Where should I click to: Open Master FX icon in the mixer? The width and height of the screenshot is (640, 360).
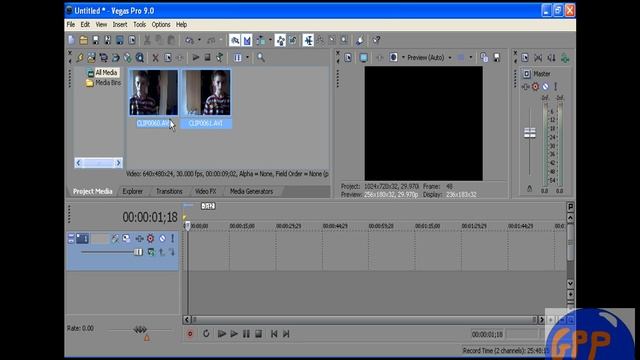(526, 87)
